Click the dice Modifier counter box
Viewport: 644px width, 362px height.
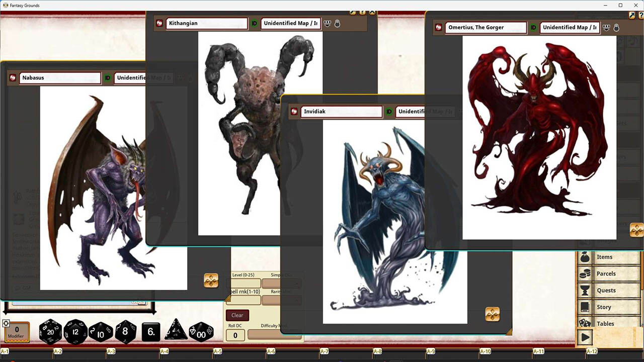coord(17,331)
